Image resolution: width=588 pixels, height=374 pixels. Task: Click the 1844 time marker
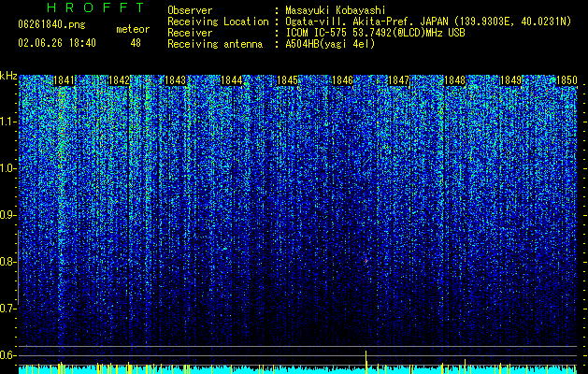point(232,80)
